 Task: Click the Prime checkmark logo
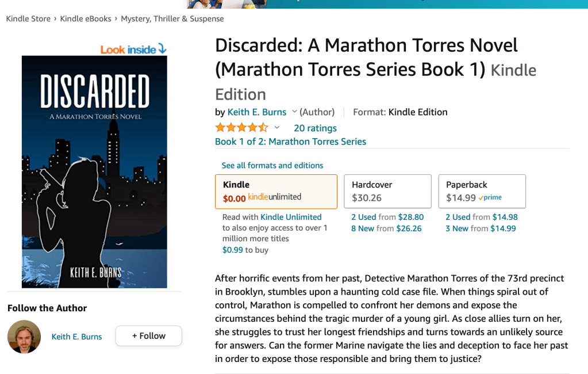click(490, 198)
